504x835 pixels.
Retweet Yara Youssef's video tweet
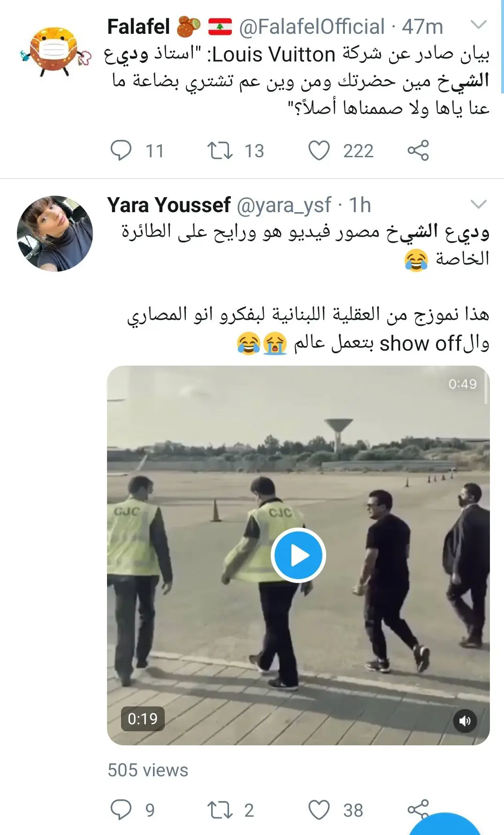pyautogui.click(x=220, y=810)
